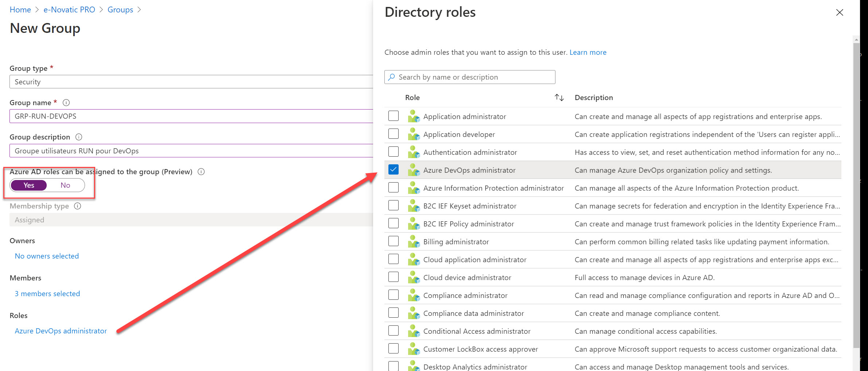Check the Customer LockBox access approver checkbox
This screenshot has width=868, height=371.
pos(394,348)
